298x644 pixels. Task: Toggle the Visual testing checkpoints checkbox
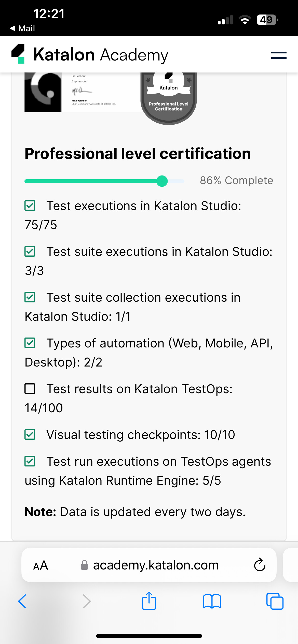click(30, 434)
